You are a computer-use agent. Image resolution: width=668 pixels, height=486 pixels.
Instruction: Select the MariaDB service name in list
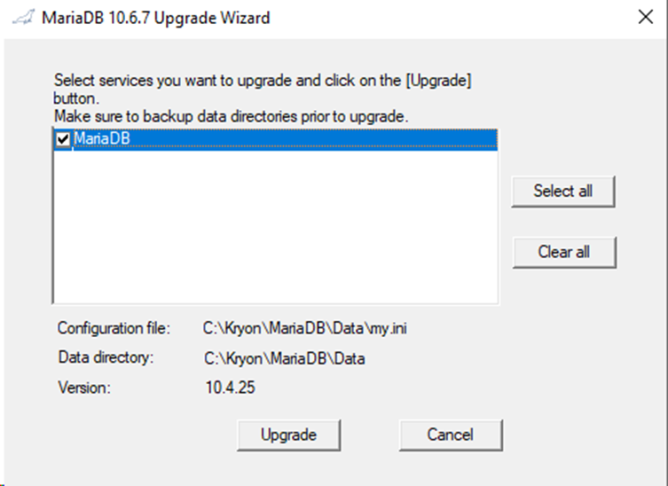tap(102, 139)
